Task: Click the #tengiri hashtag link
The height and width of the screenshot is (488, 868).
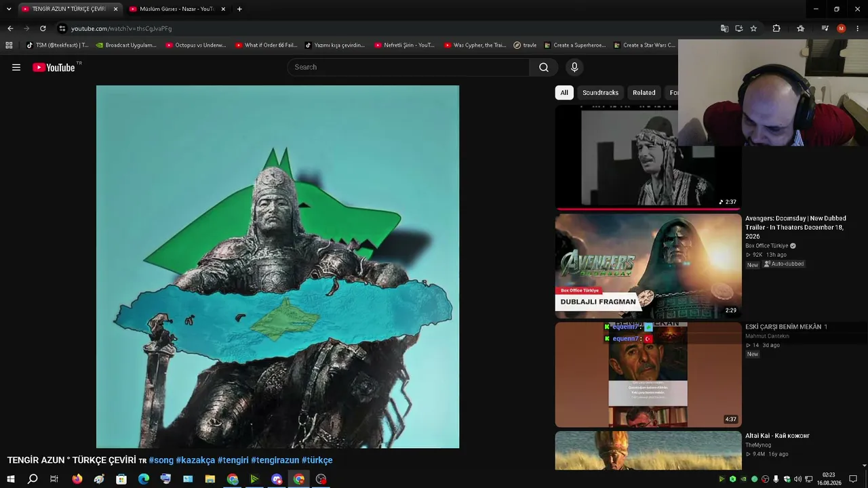Action: [233, 460]
